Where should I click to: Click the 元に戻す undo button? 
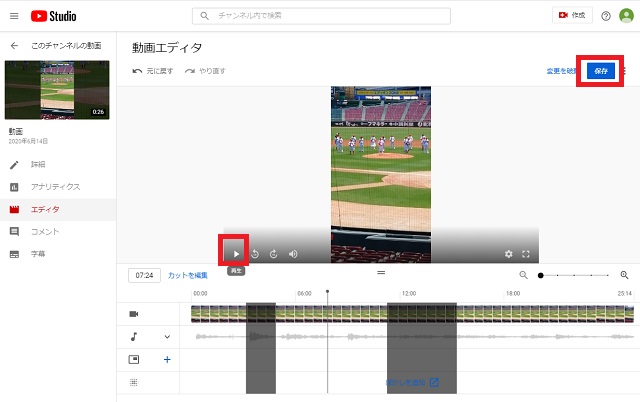pyautogui.click(x=153, y=71)
